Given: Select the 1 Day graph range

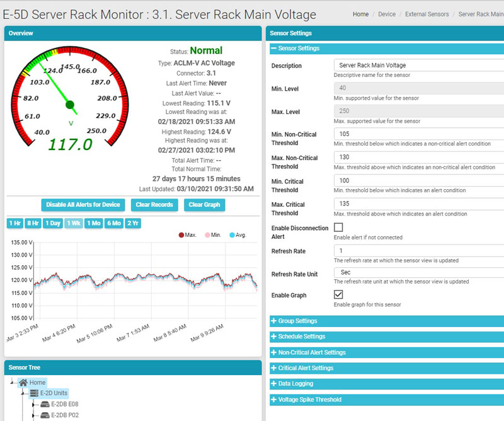Looking at the screenshot, I should [x=53, y=223].
